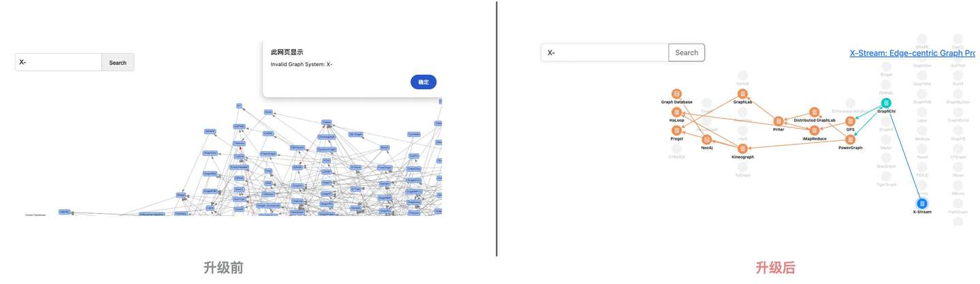
Task: Focus the left search input field
Action: pos(58,63)
